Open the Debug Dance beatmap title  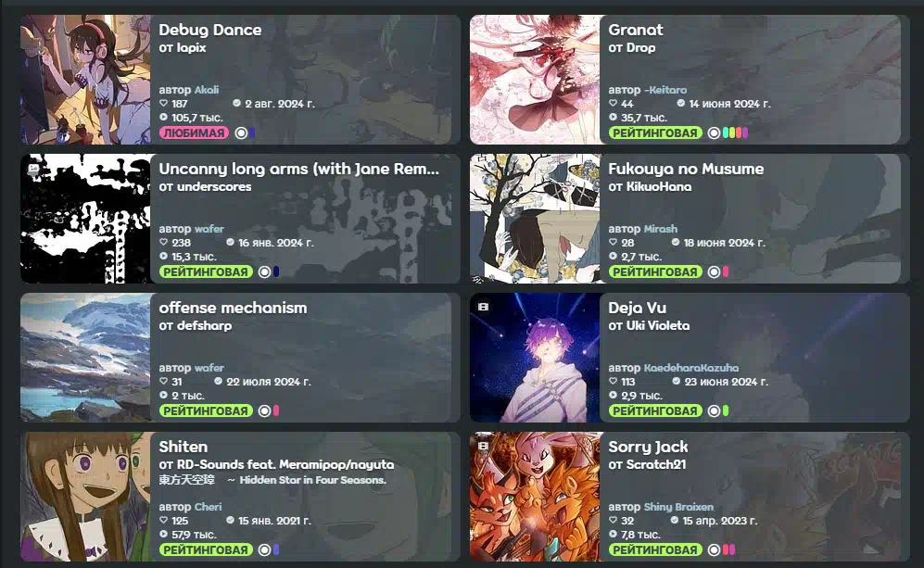tap(209, 30)
